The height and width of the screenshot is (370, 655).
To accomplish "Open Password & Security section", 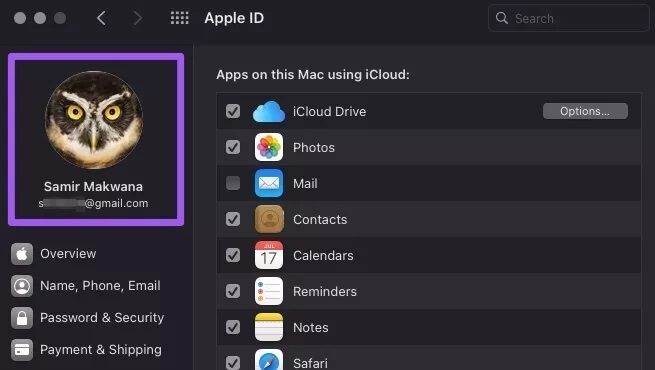I will tap(102, 318).
